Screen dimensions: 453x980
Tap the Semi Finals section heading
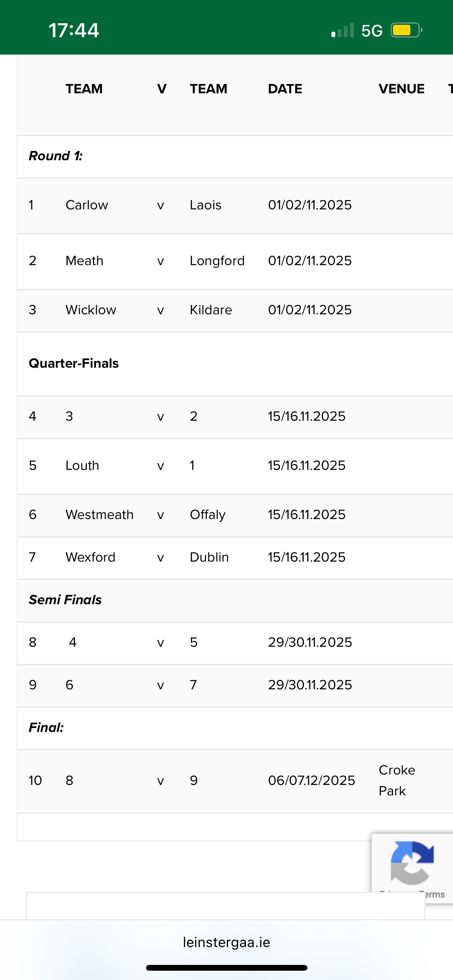pos(65,600)
